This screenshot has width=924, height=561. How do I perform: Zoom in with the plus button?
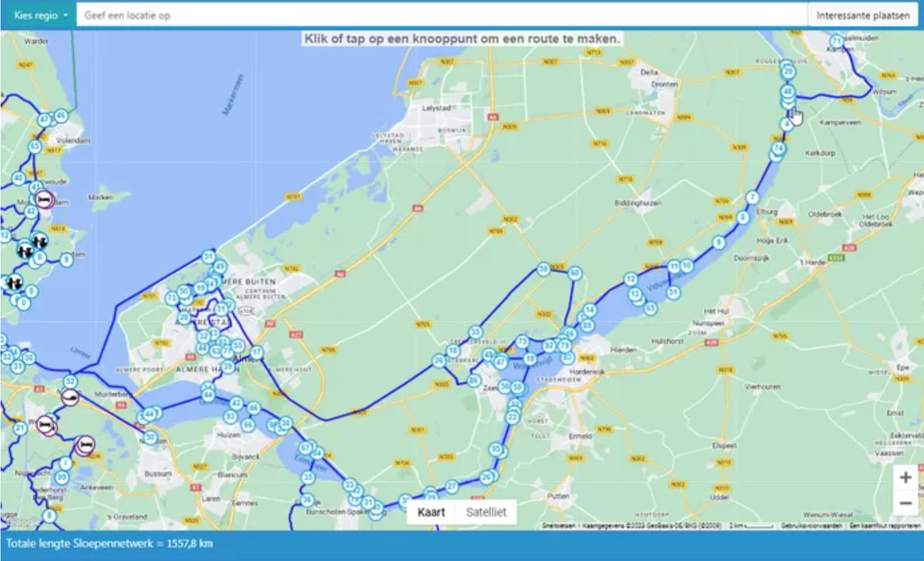pos(906,478)
